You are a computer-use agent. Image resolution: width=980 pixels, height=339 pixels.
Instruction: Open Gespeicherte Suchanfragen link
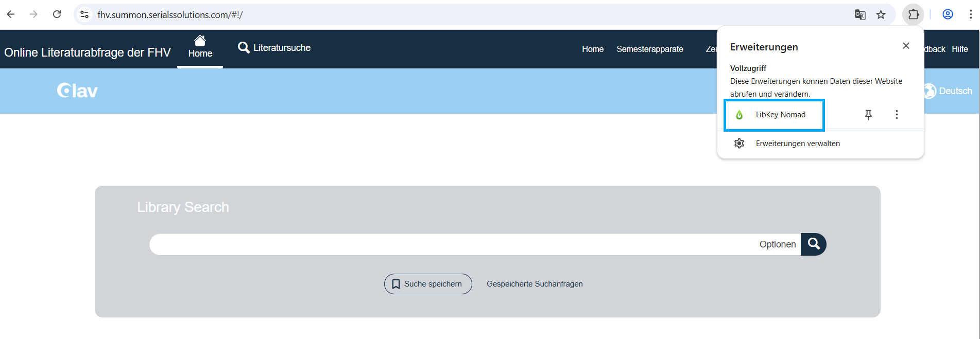[x=535, y=284]
